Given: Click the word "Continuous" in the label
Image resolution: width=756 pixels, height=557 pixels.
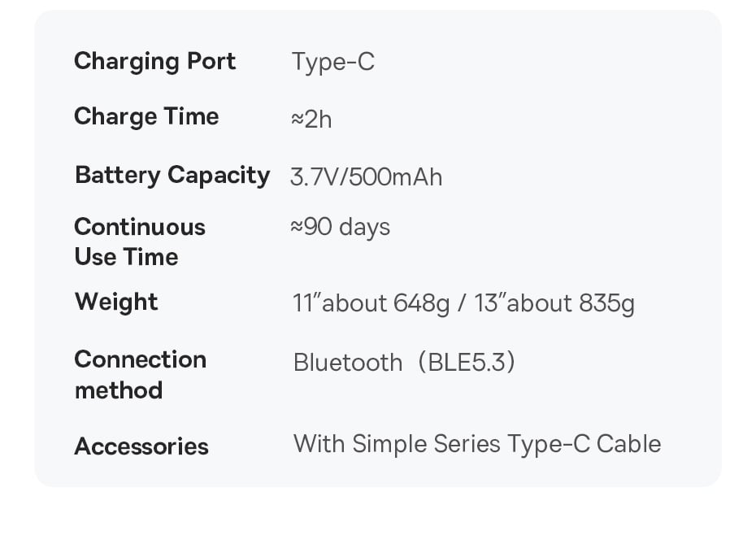Looking at the screenshot, I should (140, 227).
